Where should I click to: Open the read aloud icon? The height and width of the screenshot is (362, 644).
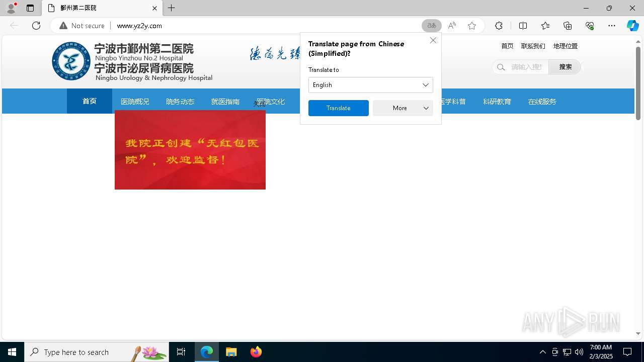tap(452, 26)
